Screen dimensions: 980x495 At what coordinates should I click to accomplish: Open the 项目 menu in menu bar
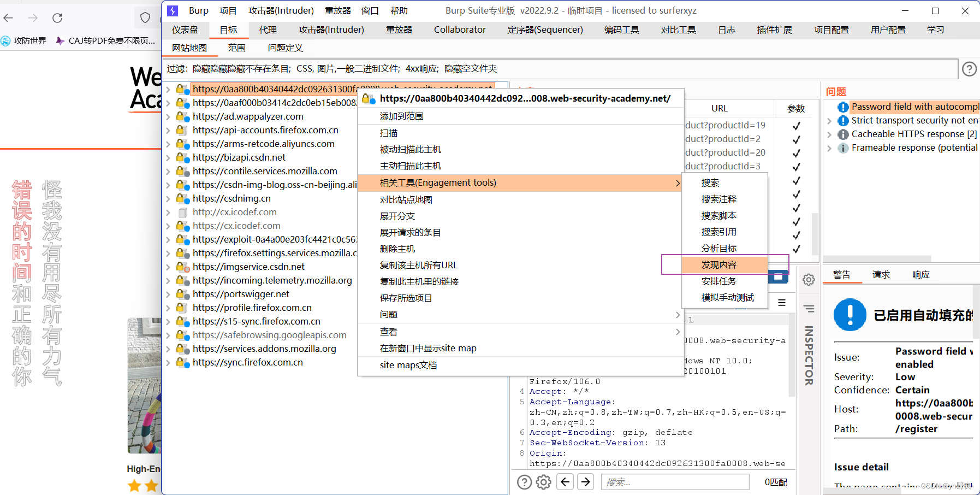[x=228, y=10]
